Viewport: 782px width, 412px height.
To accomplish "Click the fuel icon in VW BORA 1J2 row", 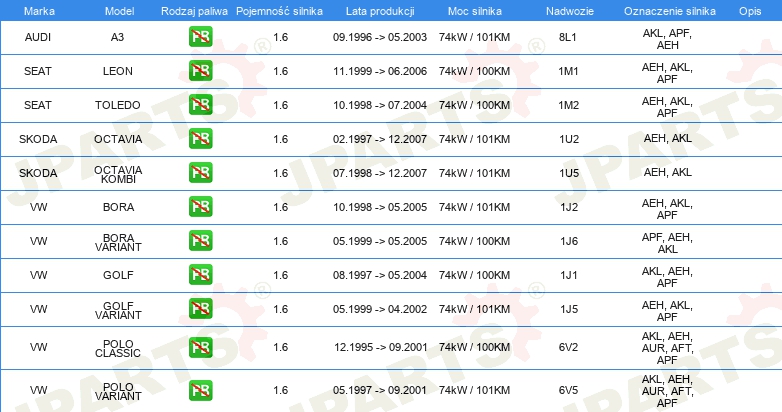I will click(x=200, y=206).
